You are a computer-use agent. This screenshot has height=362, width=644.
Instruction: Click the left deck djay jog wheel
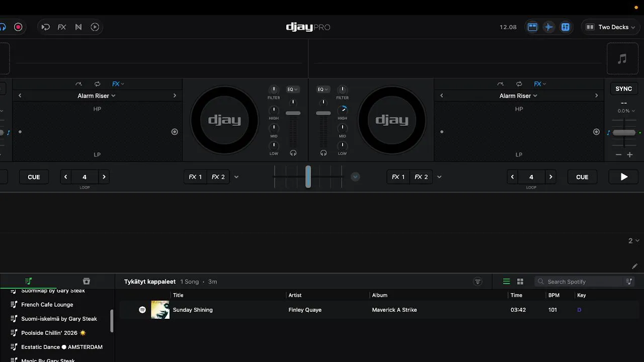pyautogui.click(x=224, y=120)
